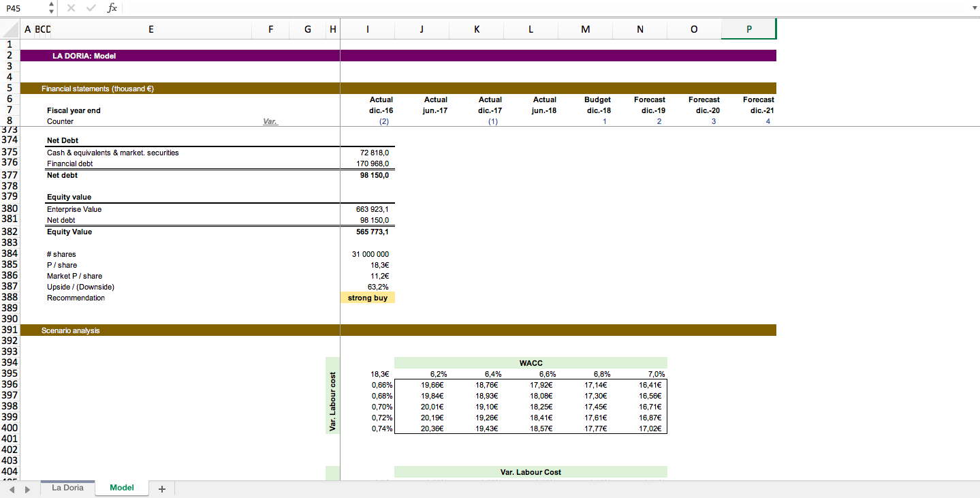Select column E header
Viewport: 980px width, 498px height.
coord(151,29)
